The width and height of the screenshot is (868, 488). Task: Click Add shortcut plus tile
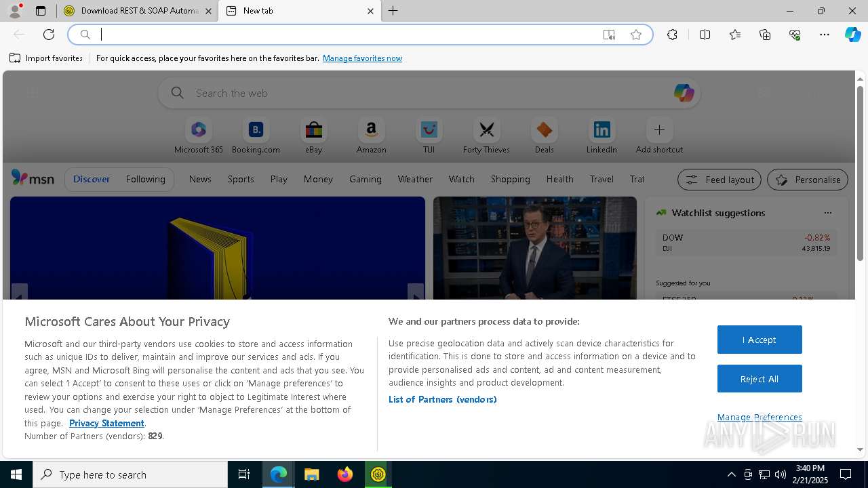pyautogui.click(x=659, y=136)
